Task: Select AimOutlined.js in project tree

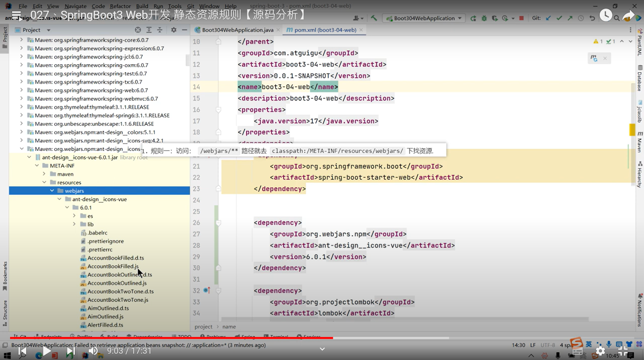Action: pyautogui.click(x=105, y=317)
